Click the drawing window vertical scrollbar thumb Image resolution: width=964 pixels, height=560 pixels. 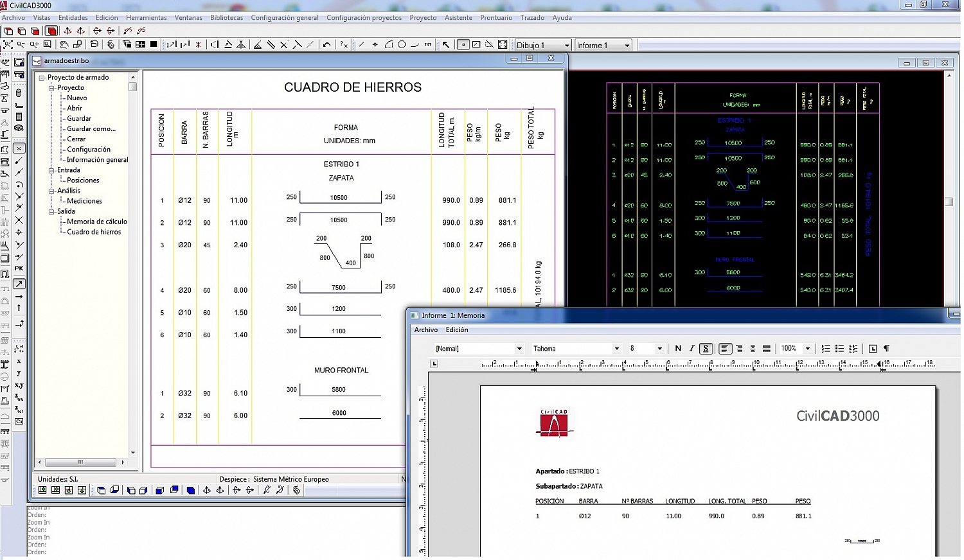click(949, 202)
